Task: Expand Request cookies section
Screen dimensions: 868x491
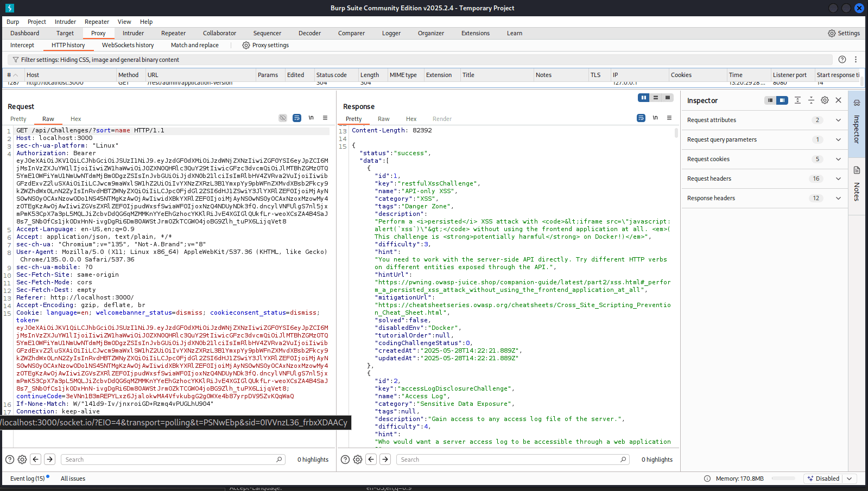Action: click(x=838, y=159)
